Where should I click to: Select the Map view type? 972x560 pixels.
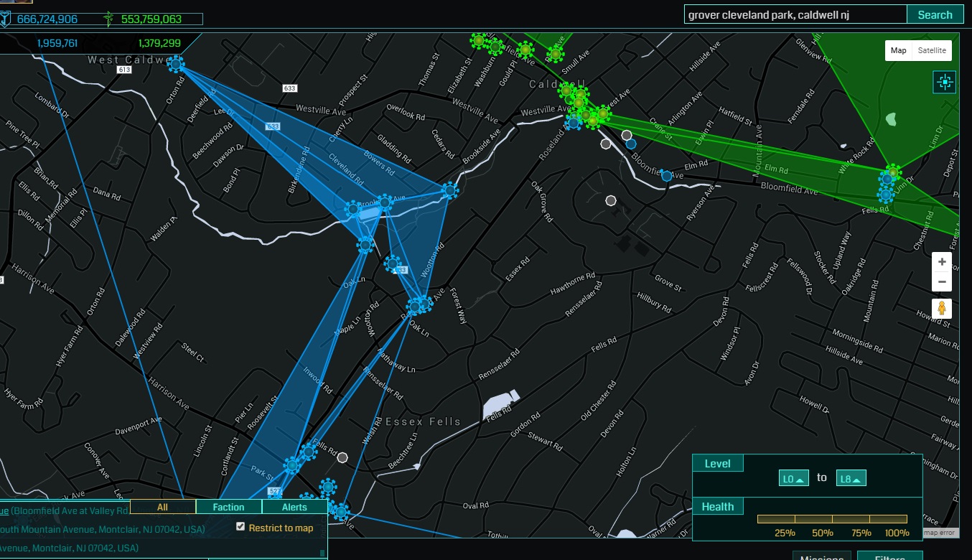tap(899, 50)
